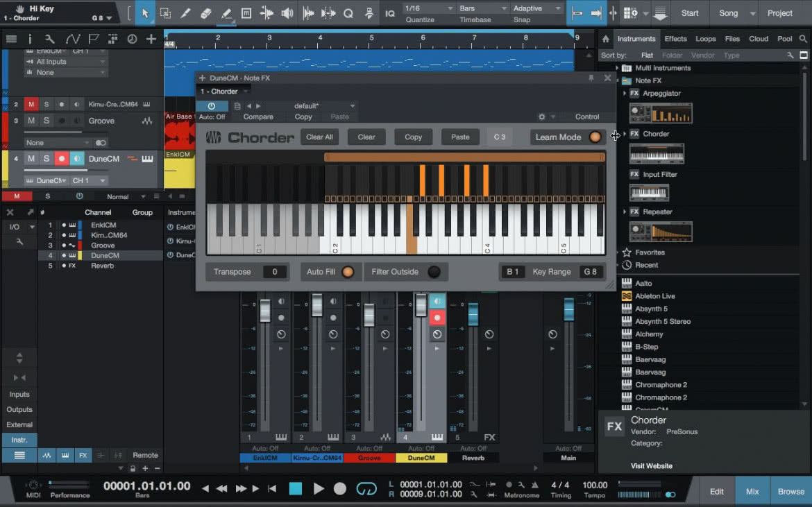This screenshot has width=812, height=507.
Task: Add a track with the plus icon
Action: 151,39
